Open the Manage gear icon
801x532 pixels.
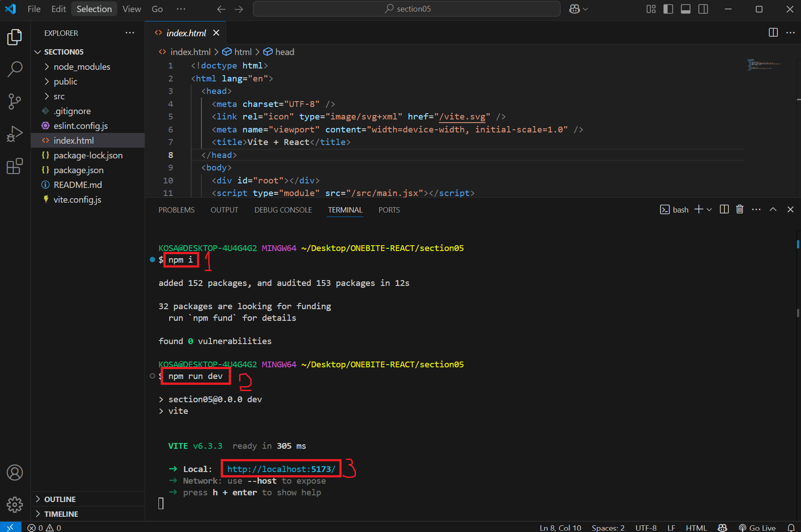(15, 505)
